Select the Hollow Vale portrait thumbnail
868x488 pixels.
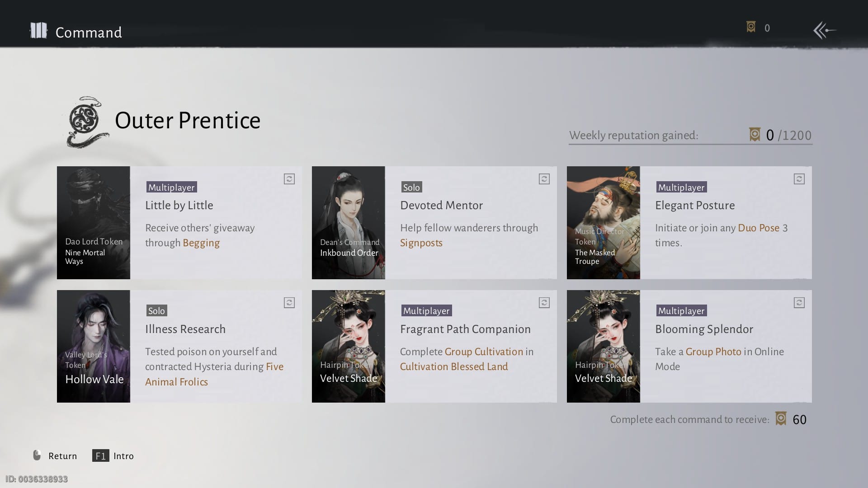click(94, 346)
